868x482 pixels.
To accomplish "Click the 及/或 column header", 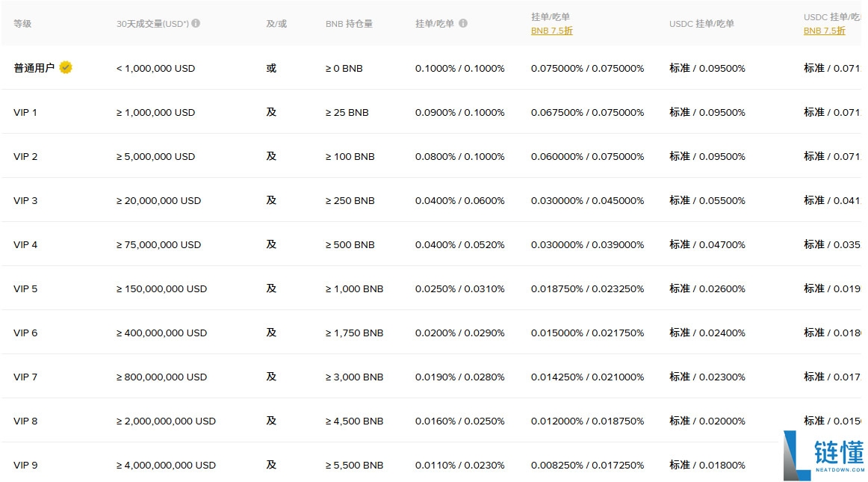I will [x=276, y=24].
